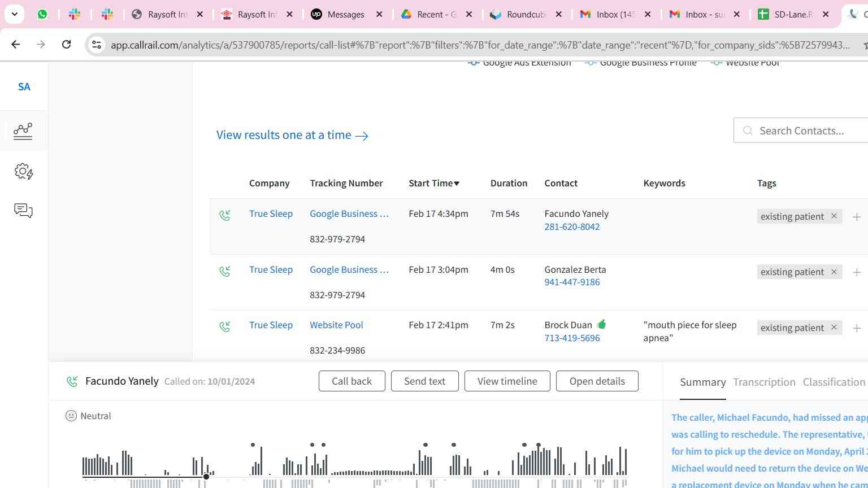Open the browser tab search dropdown
The height and width of the screenshot is (488, 868).
coord(14,14)
